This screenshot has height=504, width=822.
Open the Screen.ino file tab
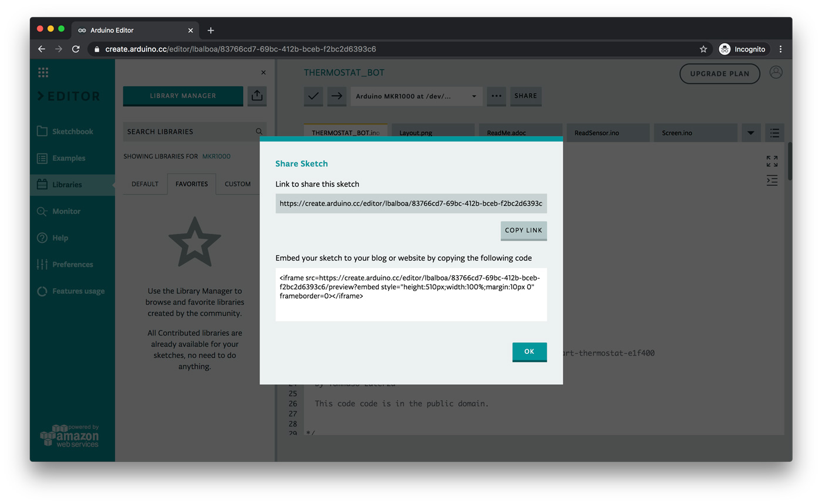pos(695,133)
